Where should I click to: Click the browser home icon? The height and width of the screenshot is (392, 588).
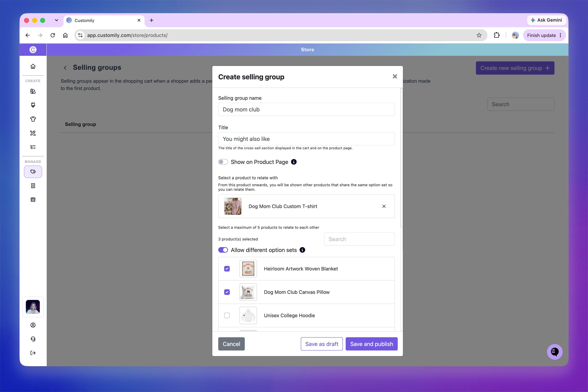pos(65,35)
